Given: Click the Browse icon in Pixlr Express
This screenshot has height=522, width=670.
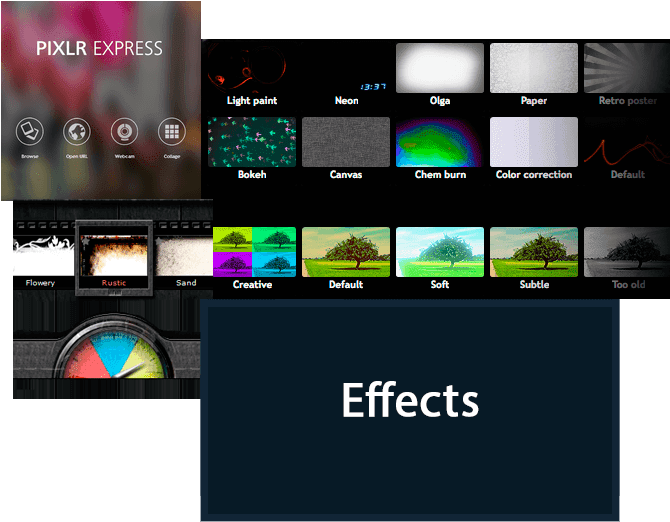Looking at the screenshot, I should [30, 131].
